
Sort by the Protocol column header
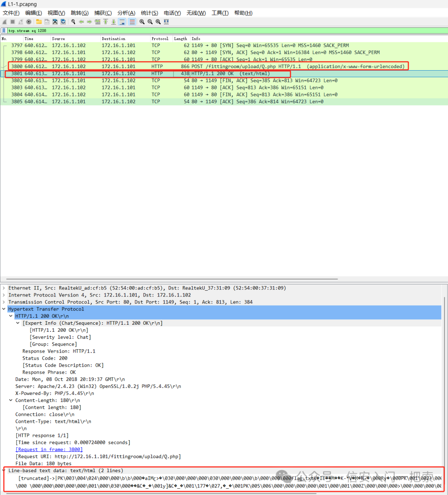(161, 39)
